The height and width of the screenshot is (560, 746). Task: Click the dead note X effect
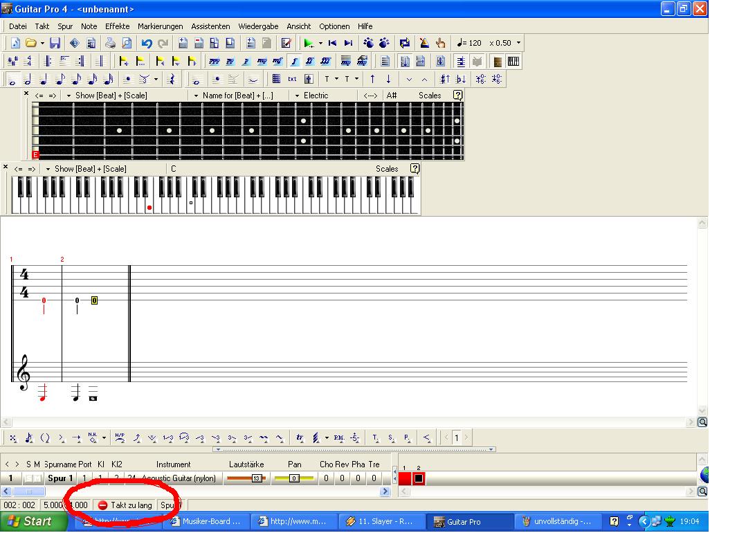[x=13, y=437]
